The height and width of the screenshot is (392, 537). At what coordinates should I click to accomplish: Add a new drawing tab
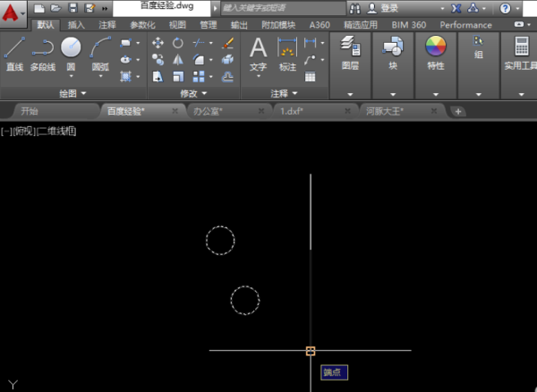458,111
